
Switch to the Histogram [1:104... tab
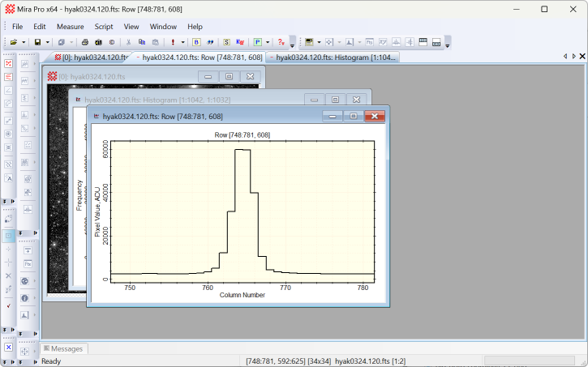coord(333,58)
